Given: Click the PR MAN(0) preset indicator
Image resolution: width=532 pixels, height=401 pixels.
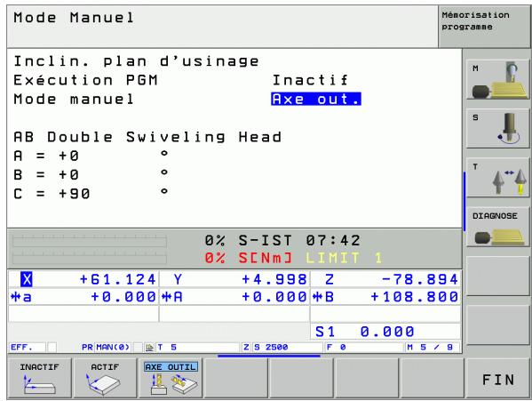Looking at the screenshot, I should 106,348.
